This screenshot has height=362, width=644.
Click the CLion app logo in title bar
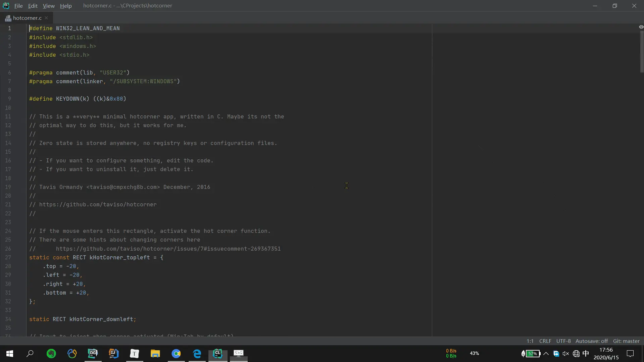[6, 6]
